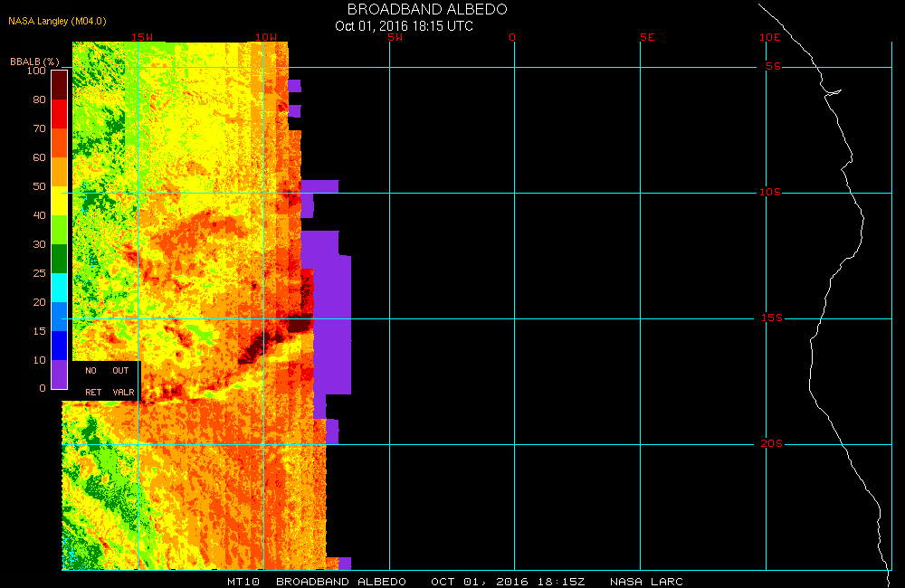Click the 15S latitude label
Image resolution: width=905 pixels, height=588 pixels.
pos(772,318)
